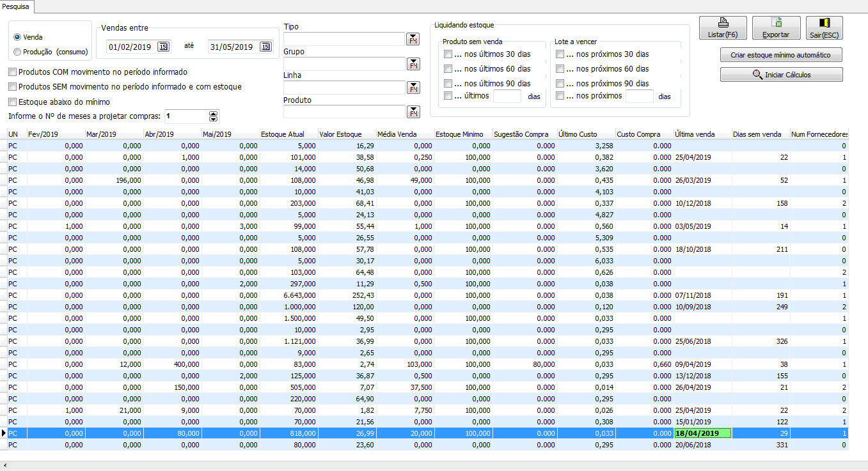Click the últimos dias number field

pyautogui.click(x=507, y=97)
